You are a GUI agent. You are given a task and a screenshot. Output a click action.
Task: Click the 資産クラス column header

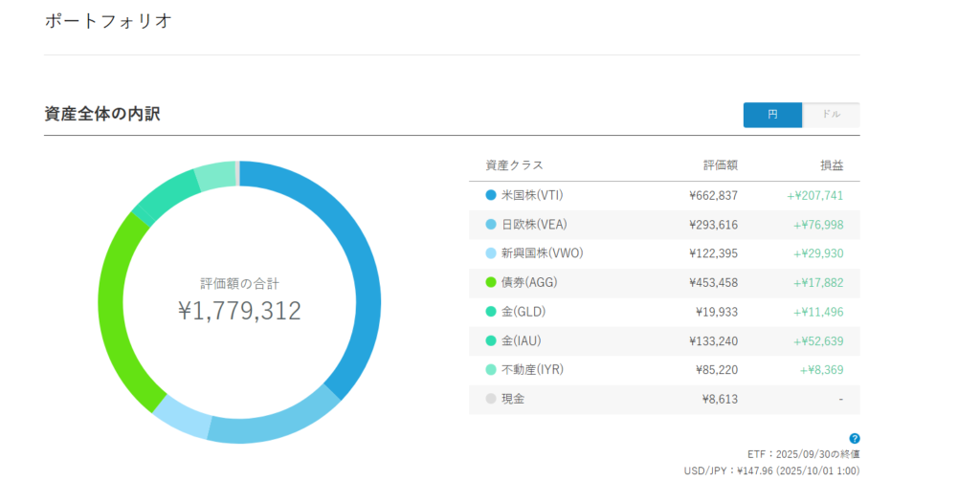click(514, 165)
